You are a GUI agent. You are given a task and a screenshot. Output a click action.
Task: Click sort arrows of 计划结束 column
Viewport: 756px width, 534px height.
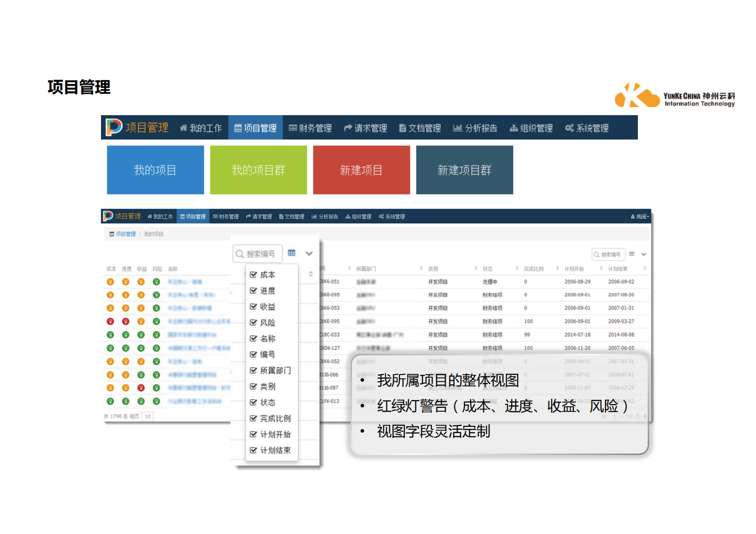coord(645,268)
